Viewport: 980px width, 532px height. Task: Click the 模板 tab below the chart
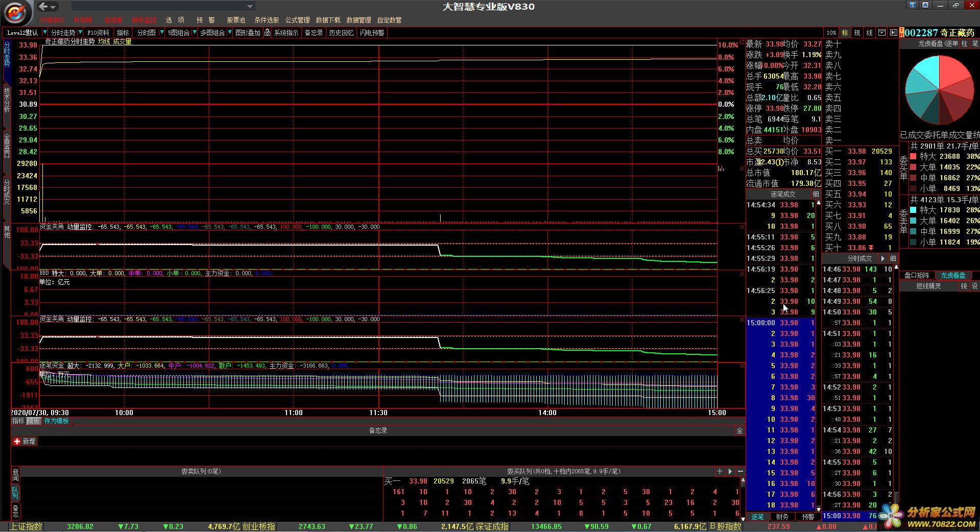[x=34, y=421]
